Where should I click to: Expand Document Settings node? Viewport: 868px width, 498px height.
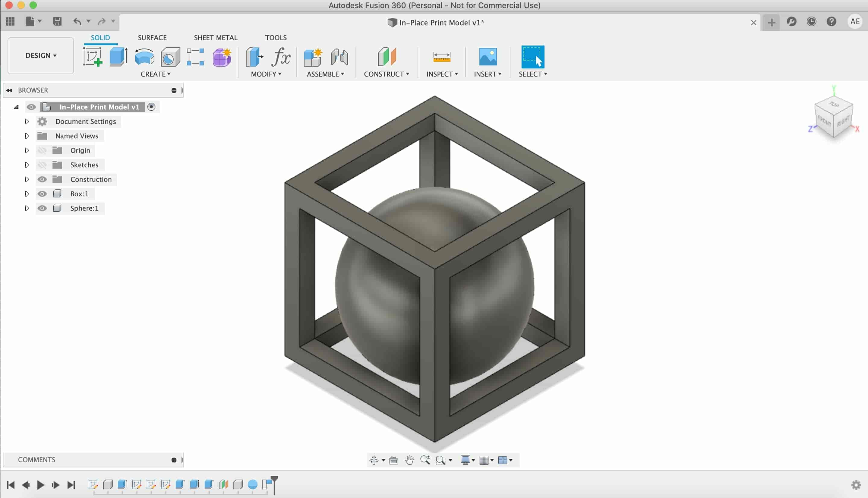click(27, 121)
